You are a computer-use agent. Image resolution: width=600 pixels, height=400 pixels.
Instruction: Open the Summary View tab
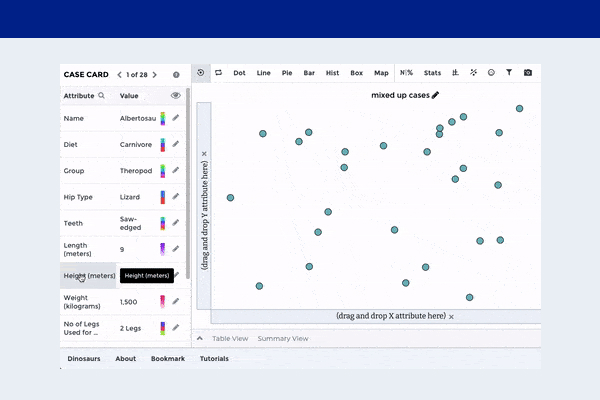click(x=283, y=339)
